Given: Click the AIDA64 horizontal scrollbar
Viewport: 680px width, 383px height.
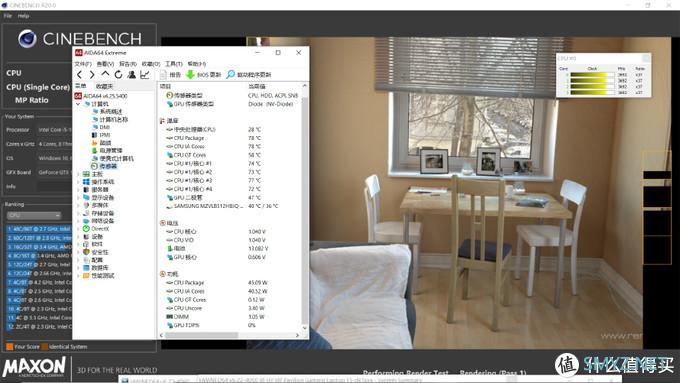Looking at the screenshot, I should pyautogui.click(x=229, y=335).
